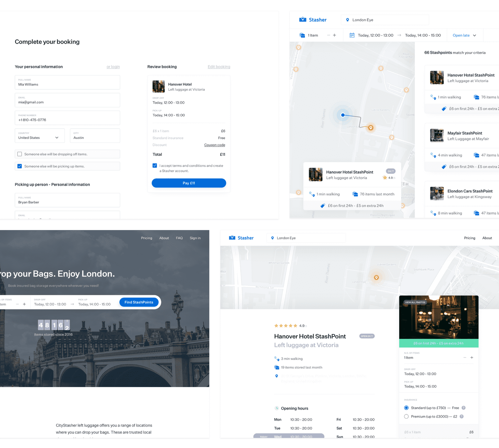This screenshot has height=448, width=499.
Task: Decrease item count in search results filter bar
Action: 329,35
